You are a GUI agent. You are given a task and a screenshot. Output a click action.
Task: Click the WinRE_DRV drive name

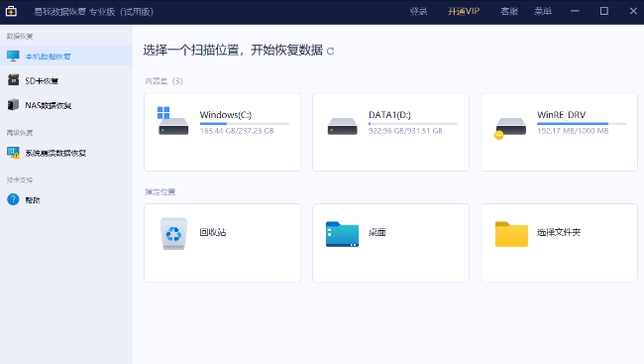point(561,115)
